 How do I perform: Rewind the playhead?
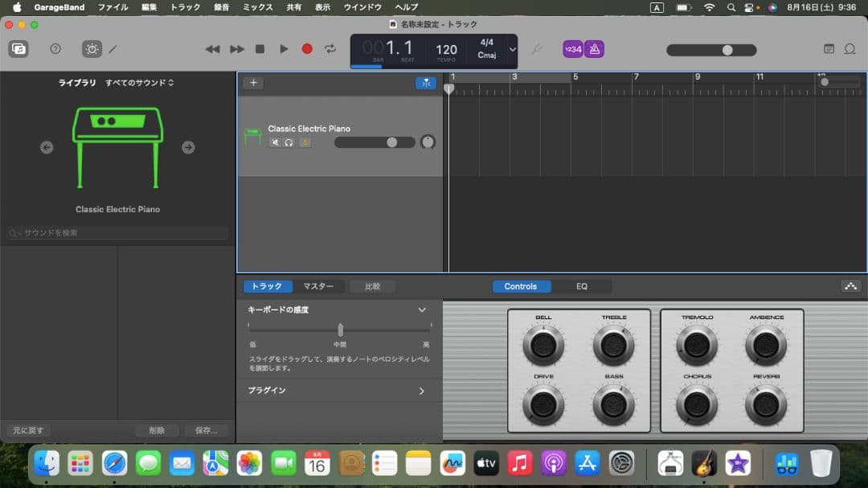point(212,49)
